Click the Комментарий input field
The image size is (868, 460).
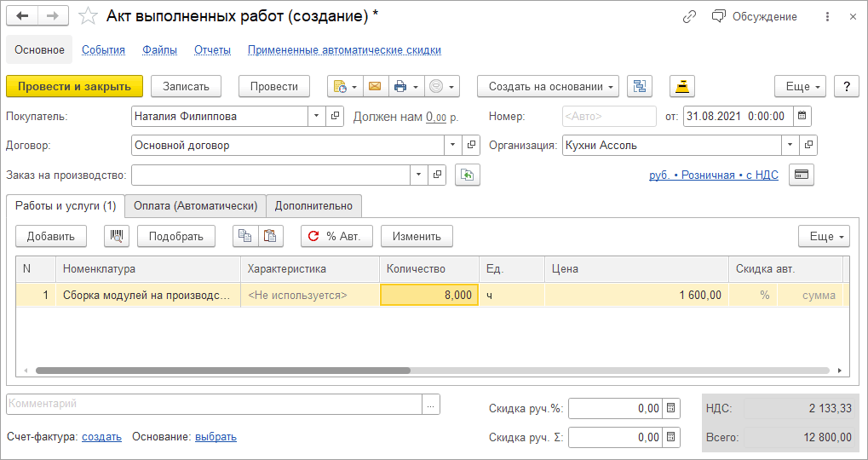point(213,404)
